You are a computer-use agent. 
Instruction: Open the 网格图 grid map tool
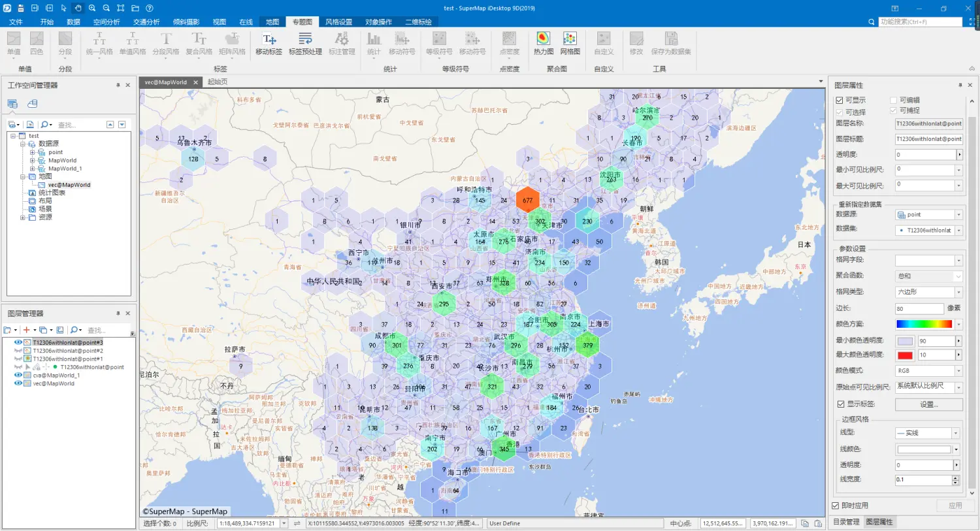click(570, 44)
